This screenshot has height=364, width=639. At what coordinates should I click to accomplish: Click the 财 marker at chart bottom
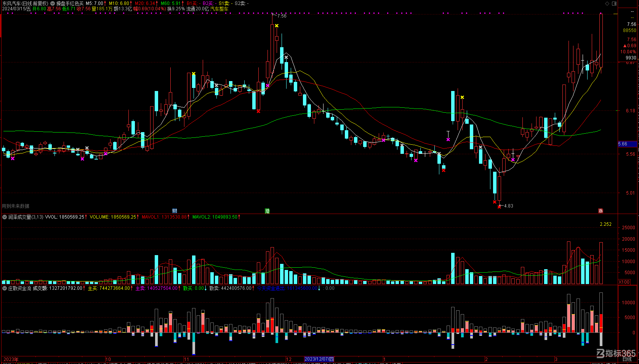tap(175, 211)
